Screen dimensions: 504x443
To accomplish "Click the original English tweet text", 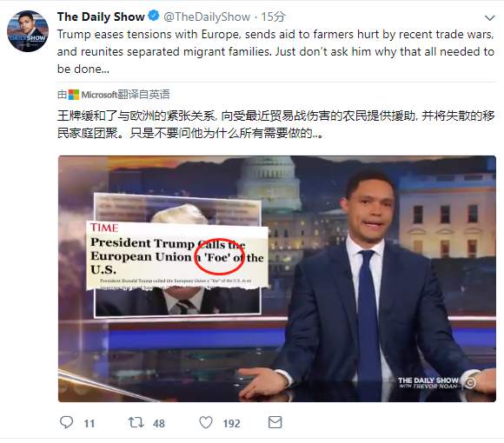I will tap(275, 51).
